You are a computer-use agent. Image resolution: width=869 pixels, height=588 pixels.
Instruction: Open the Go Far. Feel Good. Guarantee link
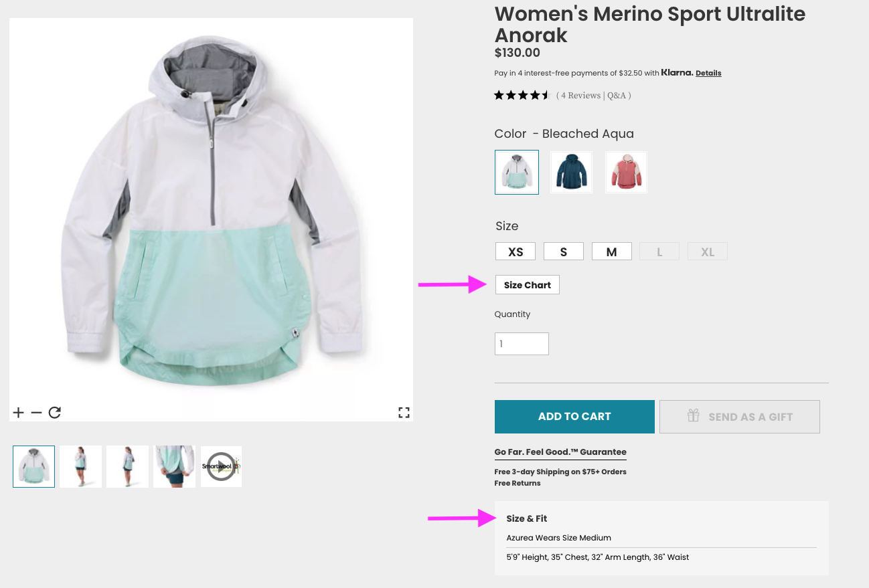(x=560, y=452)
